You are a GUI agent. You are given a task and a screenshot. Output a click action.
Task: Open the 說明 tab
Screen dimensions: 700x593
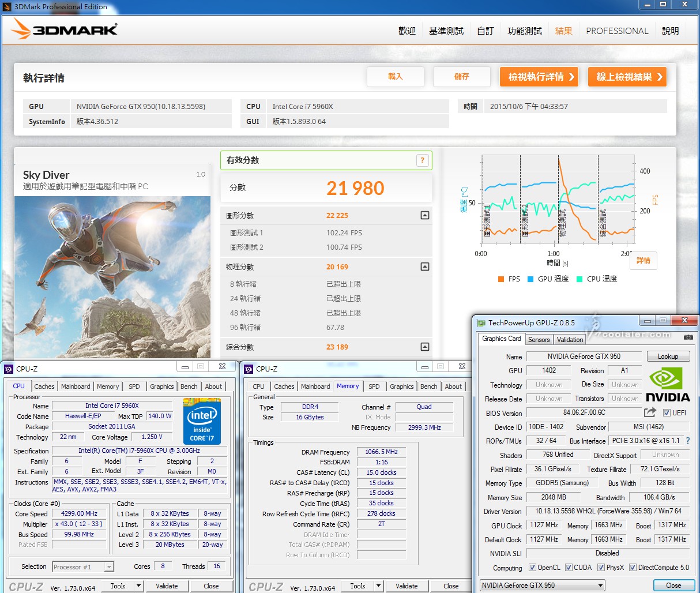click(x=671, y=31)
